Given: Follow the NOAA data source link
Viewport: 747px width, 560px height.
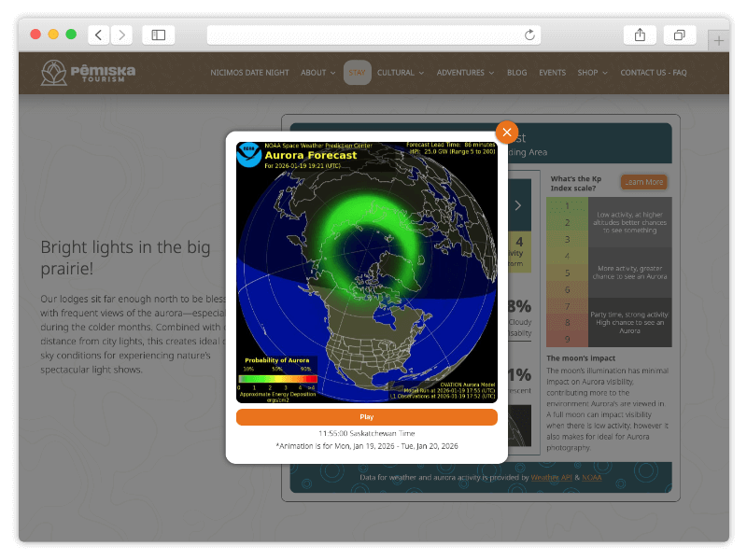Looking at the screenshot, I should pos(592,477).
